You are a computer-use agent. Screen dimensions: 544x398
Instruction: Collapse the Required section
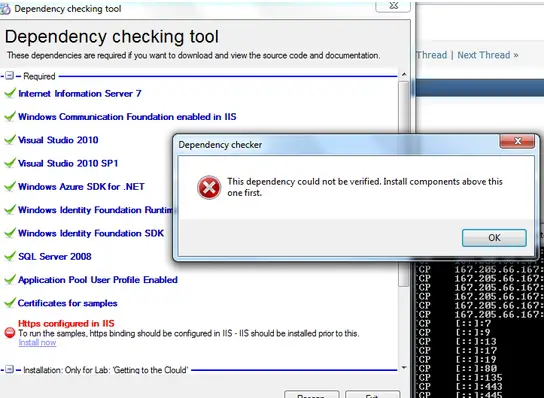click(10, 76)
